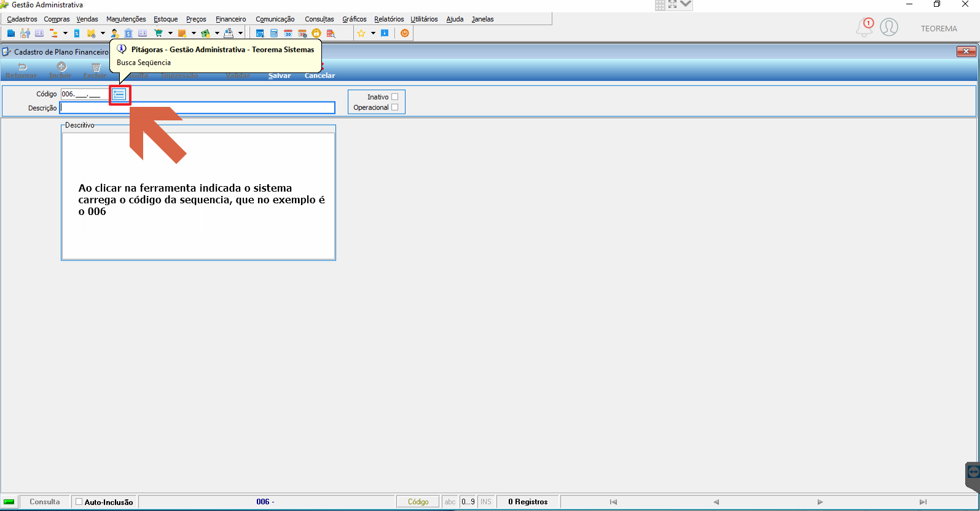Toggle the Auto-Inclusão checkbox
The height and width of the screenshot is (511, 980).
79,502
